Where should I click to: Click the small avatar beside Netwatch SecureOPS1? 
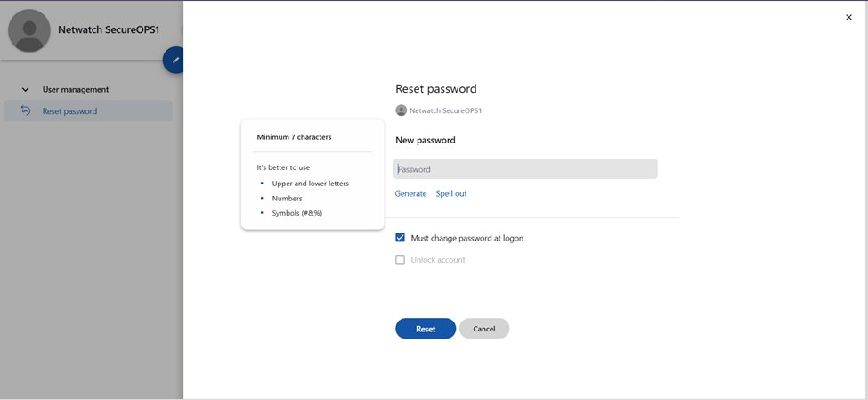coord(402,110)
